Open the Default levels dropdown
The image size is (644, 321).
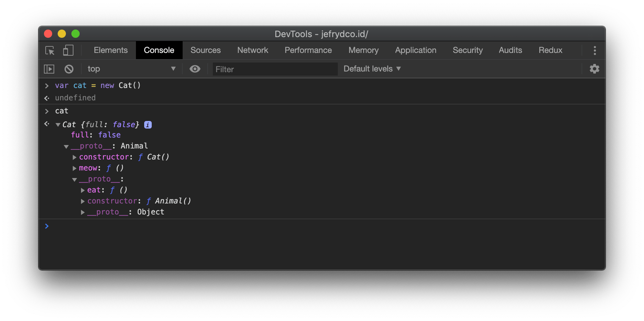tap(372, 69)
